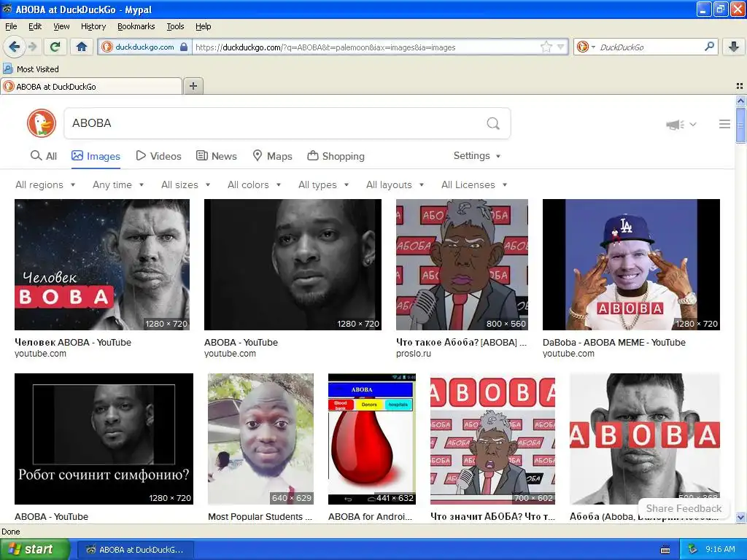Select the ABOBA at DuckDuckGo browser tab
Viewport: 747px width, 560px height.
coord(91,86)
